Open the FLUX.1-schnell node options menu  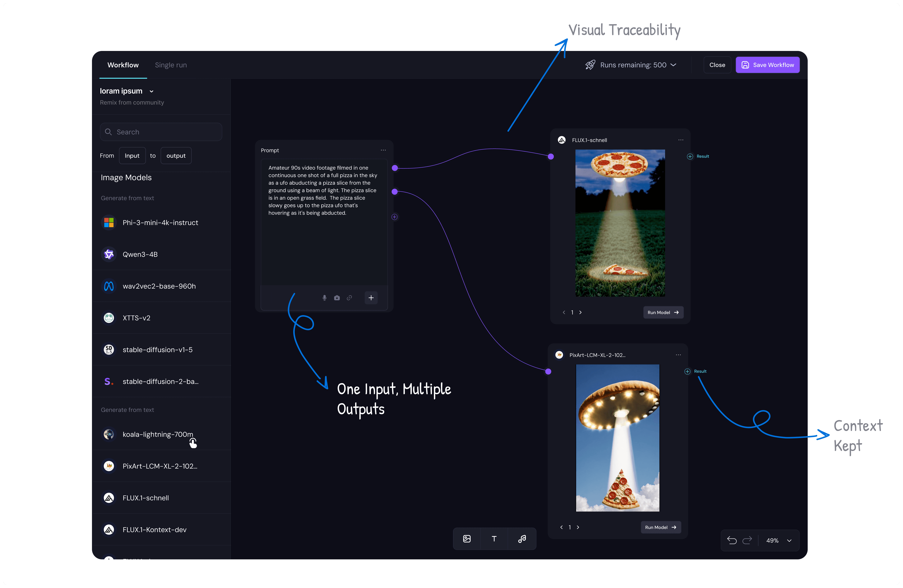pos(681,140)
